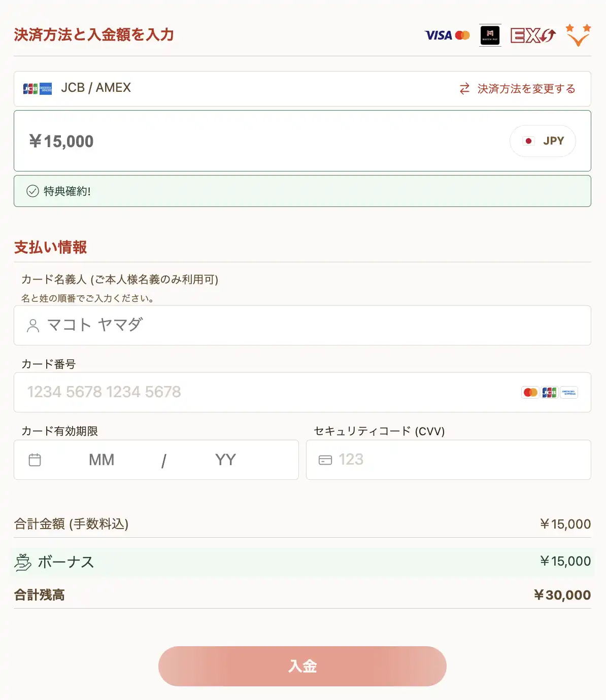Select the MM month expiry field

pos(102,460)
